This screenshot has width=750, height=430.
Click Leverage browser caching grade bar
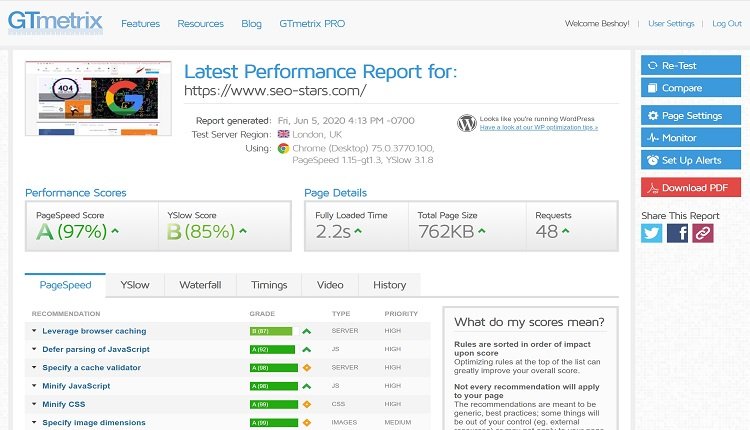(x=270, y=331)
